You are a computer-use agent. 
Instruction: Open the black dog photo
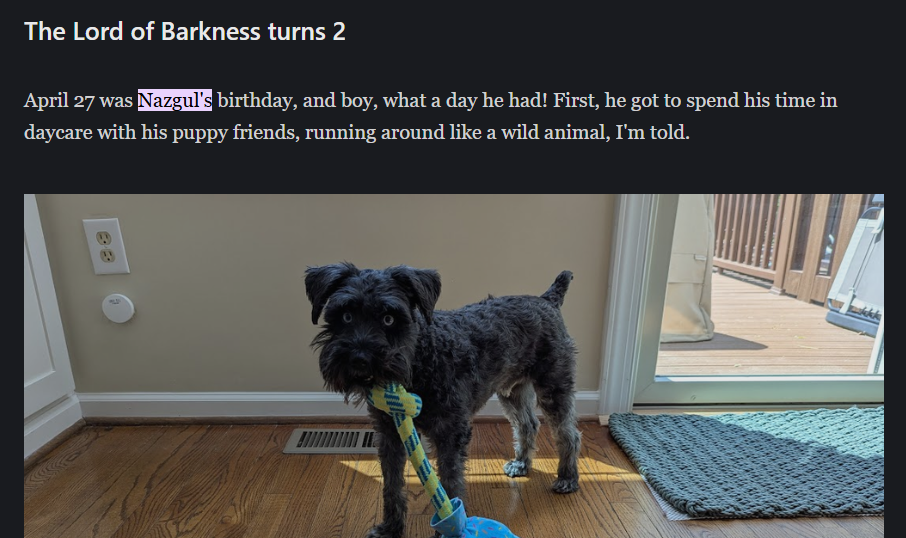(454, 366)
